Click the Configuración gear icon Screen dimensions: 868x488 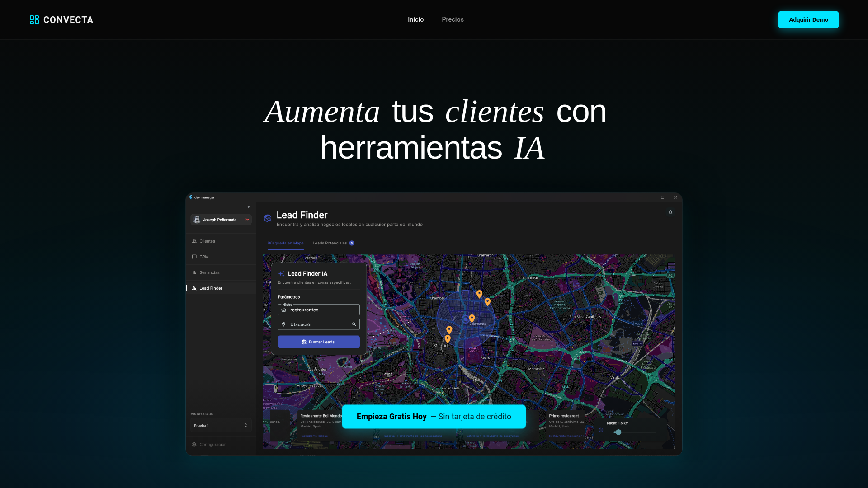pyautogui.click(x=194, y=445)
